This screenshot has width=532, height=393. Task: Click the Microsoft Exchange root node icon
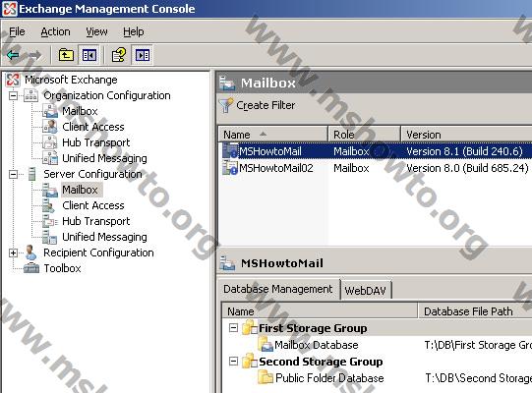[x=13, y=80]
